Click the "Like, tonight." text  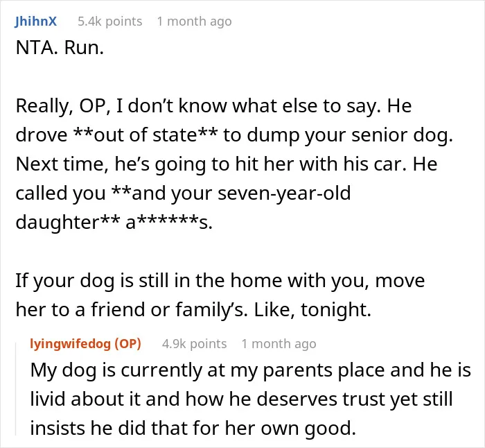tap(312, 309)
